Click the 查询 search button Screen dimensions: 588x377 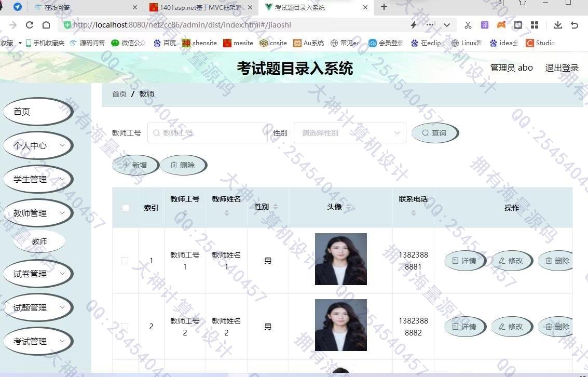point(435,133)
